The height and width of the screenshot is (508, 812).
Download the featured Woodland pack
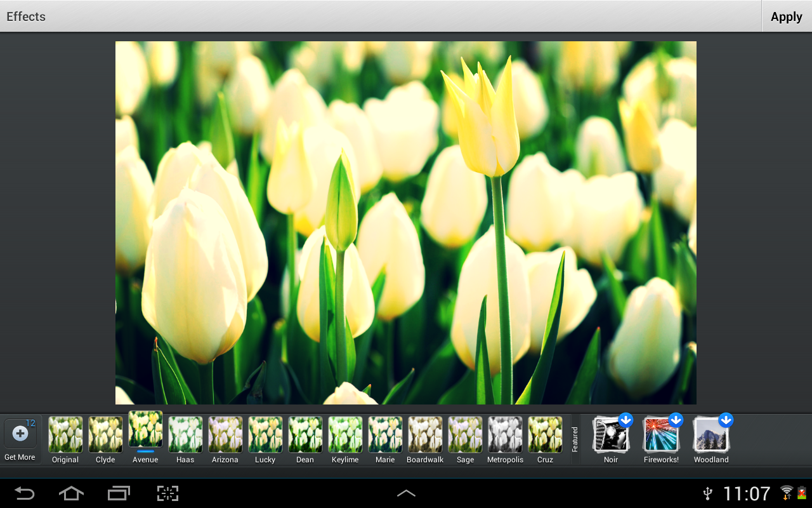point(711,439)
